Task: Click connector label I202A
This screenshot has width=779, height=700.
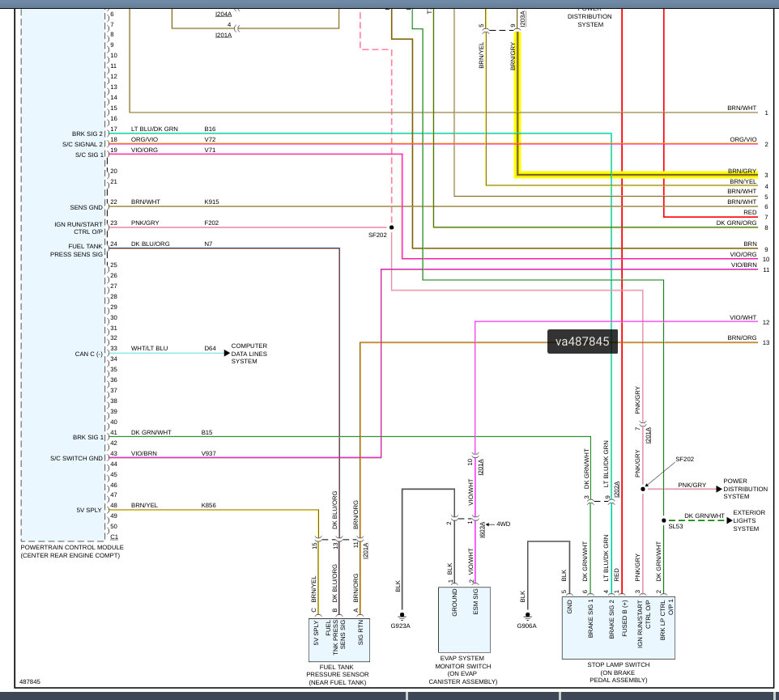Action: coord(616,490)
